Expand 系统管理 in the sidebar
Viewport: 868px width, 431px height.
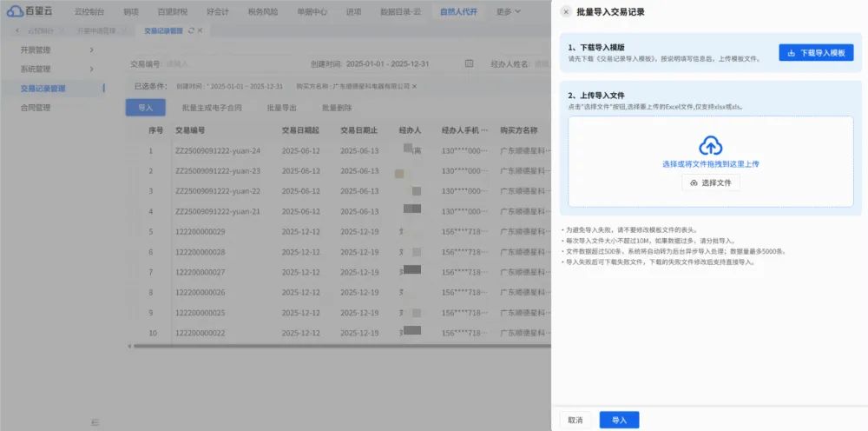click(57, 70)
